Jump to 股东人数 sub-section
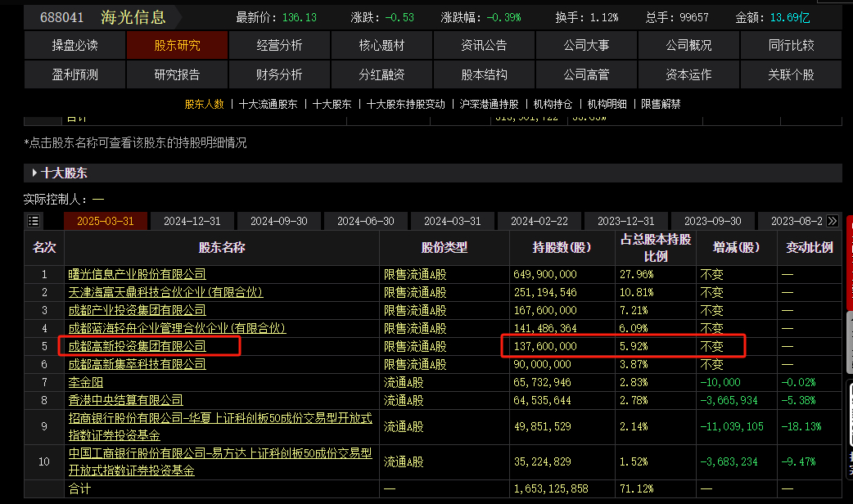This screenshot has width=853, height=504. [x=204, y=104]
